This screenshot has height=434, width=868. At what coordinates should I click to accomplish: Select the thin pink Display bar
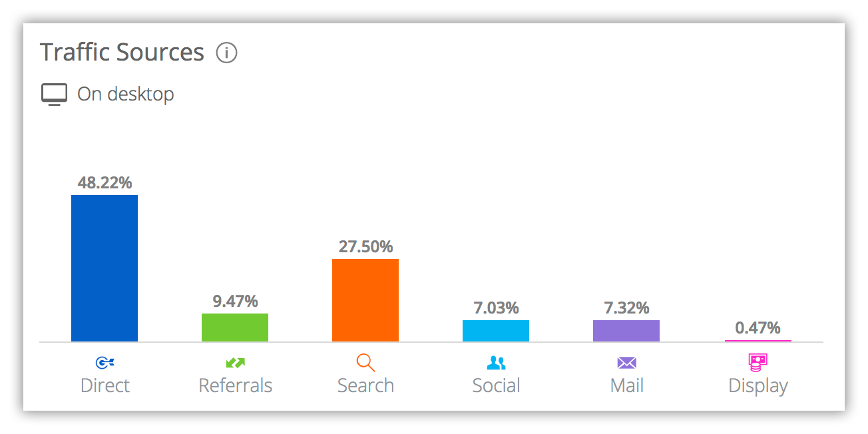tap(758, 341)
